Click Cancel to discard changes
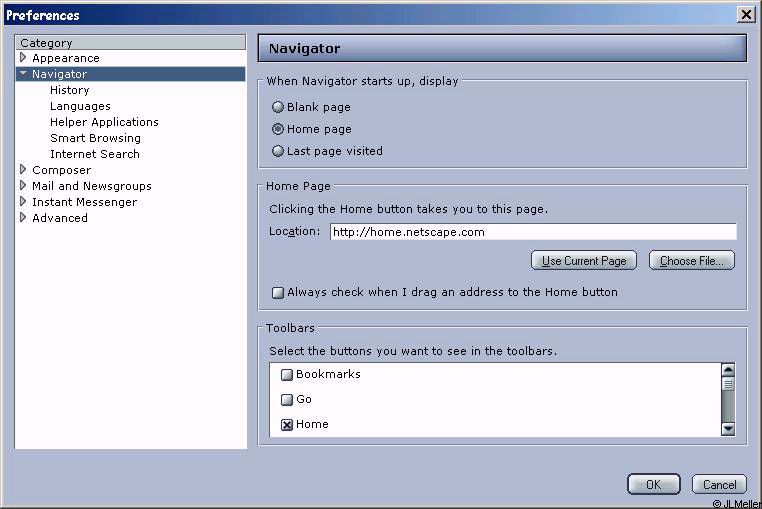Viewport: 762px width, 509px height. click(x=719, y=484)
